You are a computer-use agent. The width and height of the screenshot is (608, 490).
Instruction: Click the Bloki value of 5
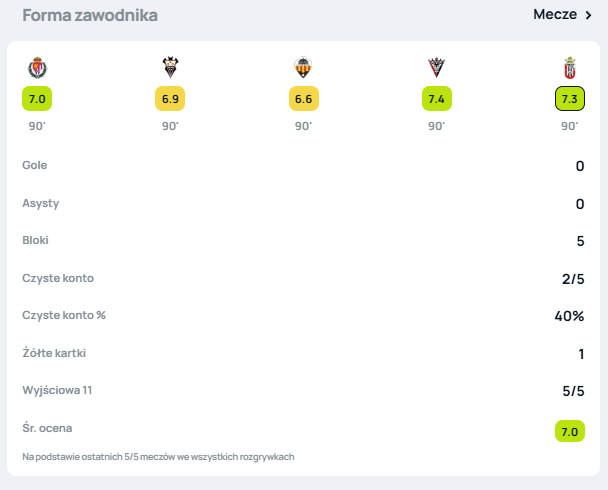pos(579,241)
